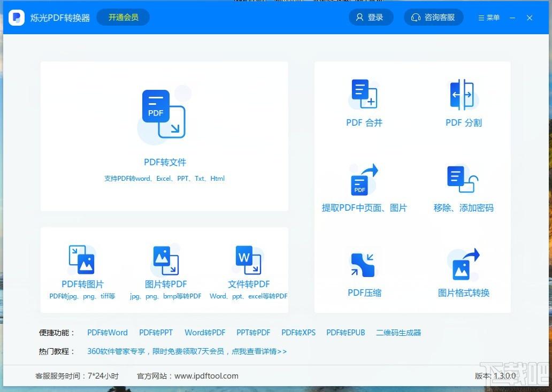552x392 pixels.
Task: Click the PDF转XPS quick link
Action: click(x=298, y=333)
